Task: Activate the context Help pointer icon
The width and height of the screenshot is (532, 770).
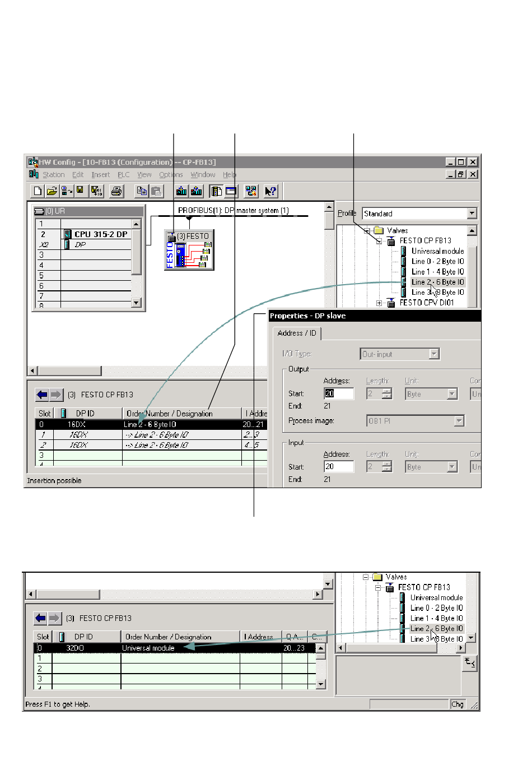Action: point(270,191)
